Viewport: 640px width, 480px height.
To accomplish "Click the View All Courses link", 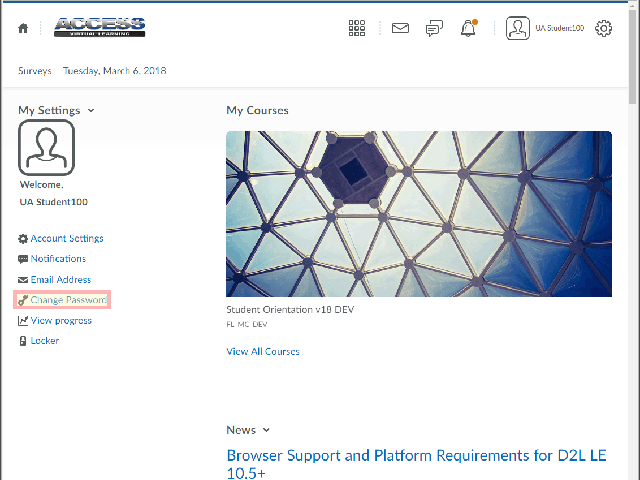I will (262, 351).
